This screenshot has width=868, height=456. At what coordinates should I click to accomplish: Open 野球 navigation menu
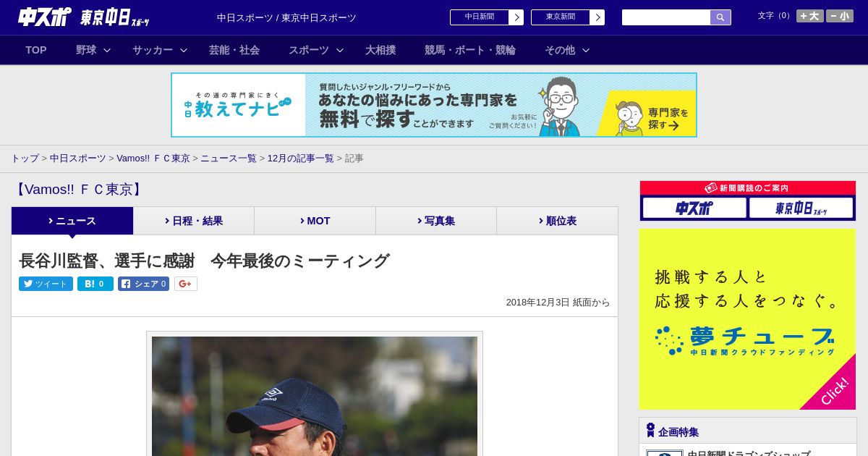[86, 50]
